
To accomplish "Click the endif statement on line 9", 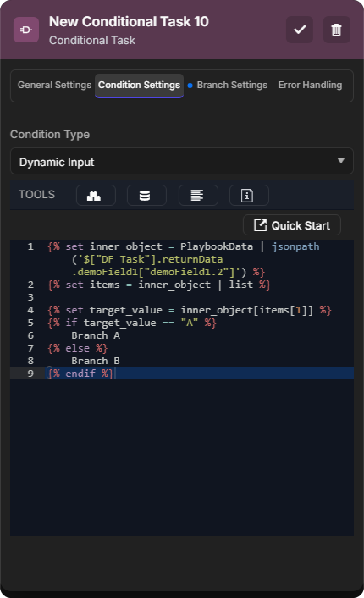I will 80,374.
